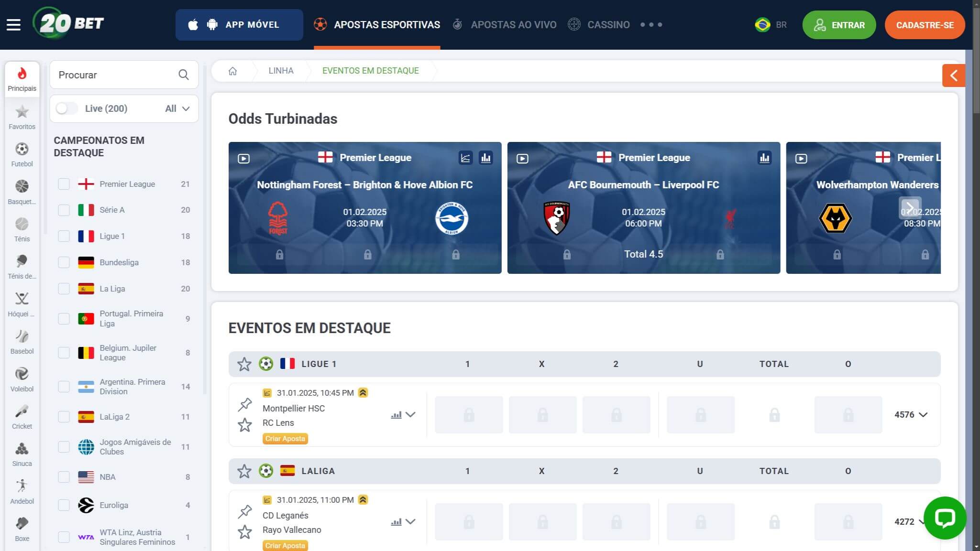Open the Apostas Esportivas tab
Screen dimensions: 980x551
[377, 25]
